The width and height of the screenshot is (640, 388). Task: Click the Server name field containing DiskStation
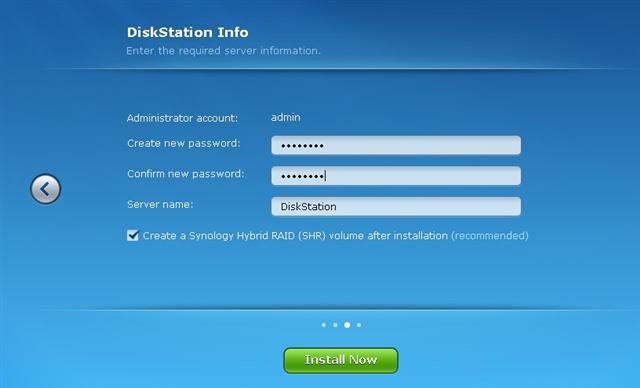point(396,206)
